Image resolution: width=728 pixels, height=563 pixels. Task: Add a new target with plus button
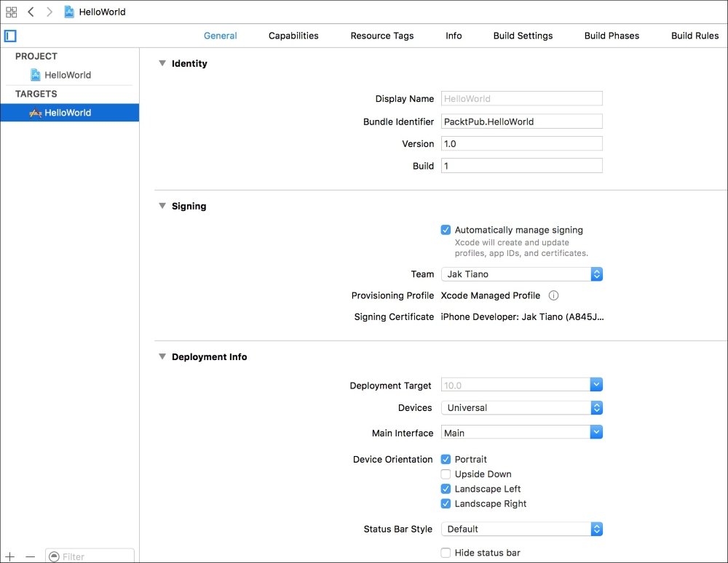coord(9,556)
